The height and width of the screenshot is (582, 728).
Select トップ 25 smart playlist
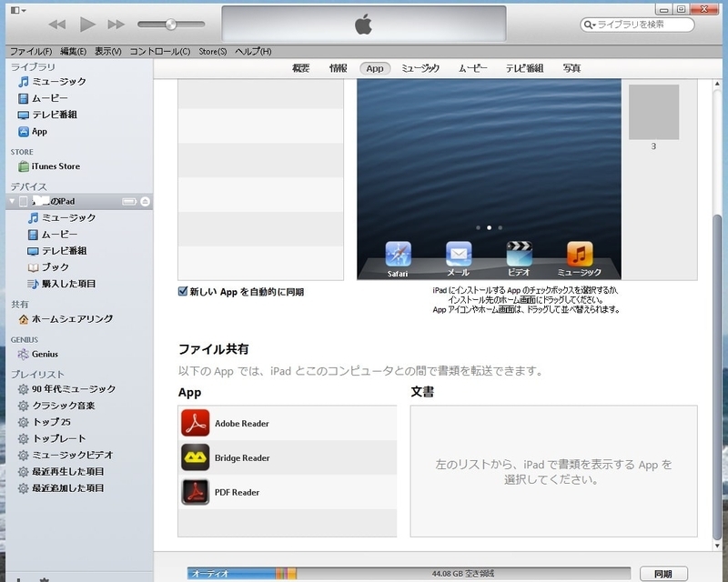tap(44, 422)
